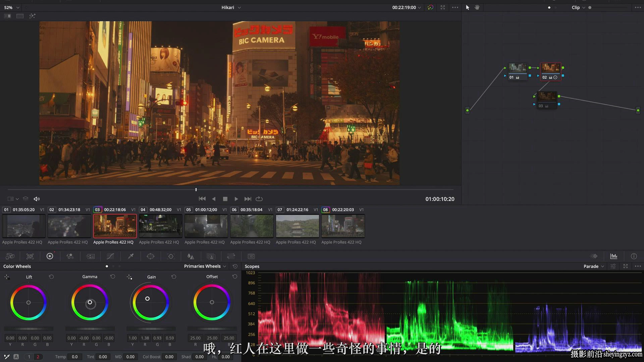Reset the Lift wheel
The width and height of the screenshot is (644, 362).
pos(51,277)
